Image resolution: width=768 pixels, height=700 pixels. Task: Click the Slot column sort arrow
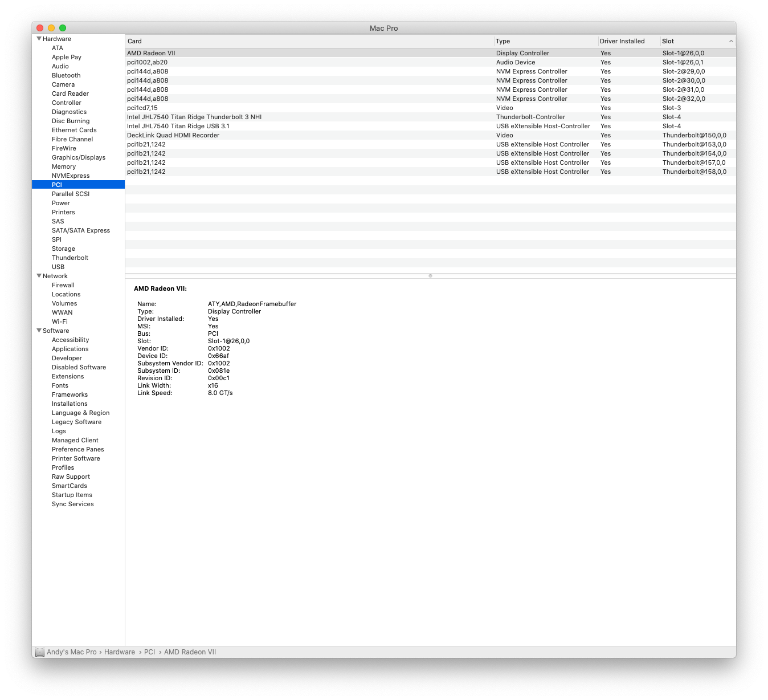[x=731, y=41]
